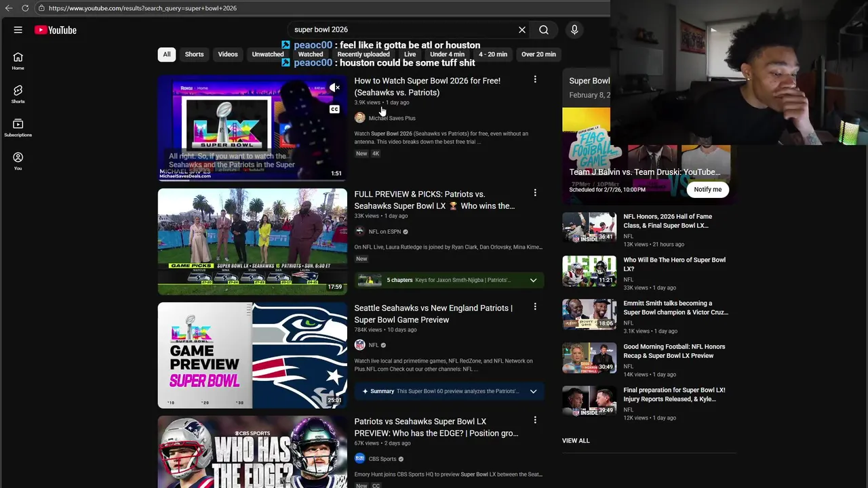Open Subscriptions in the sidebar
Viewport: 868px width, 488px height.
pos(18,127)
